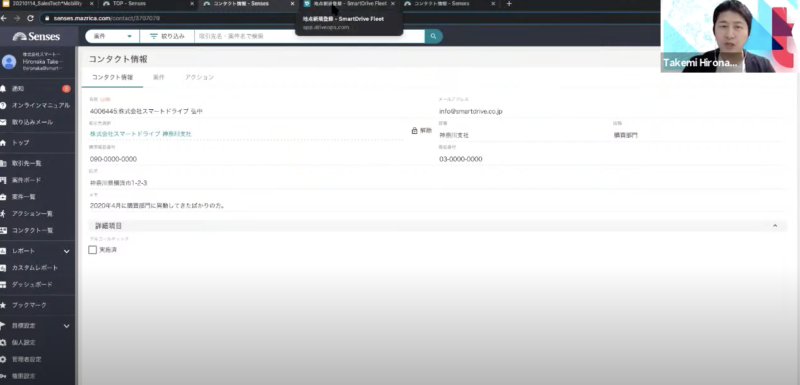Open 取り込みメール envelope icon
The height and width of the screenshot is (385, 800).
(x=3, y=122)
